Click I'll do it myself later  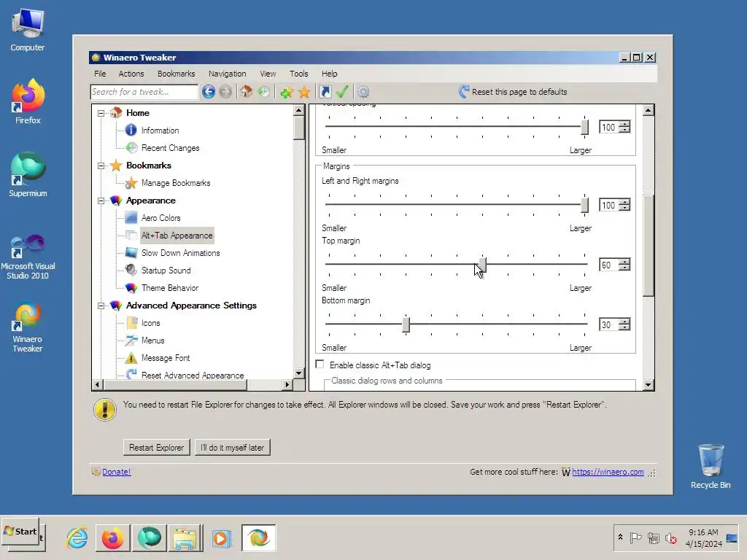pos(232,448)
